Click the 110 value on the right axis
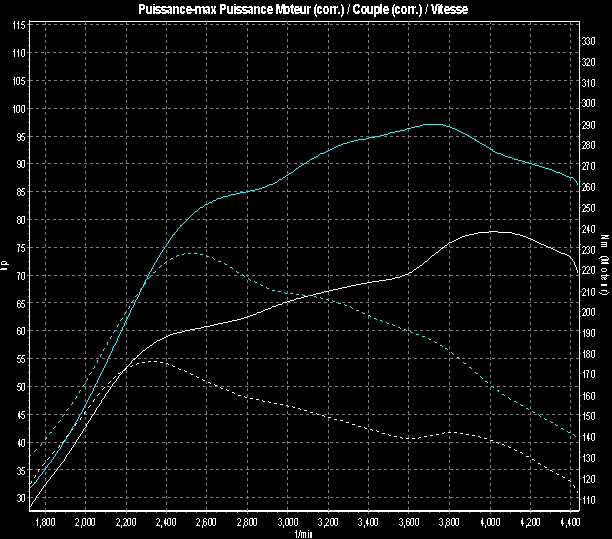 tap(588, 500)
